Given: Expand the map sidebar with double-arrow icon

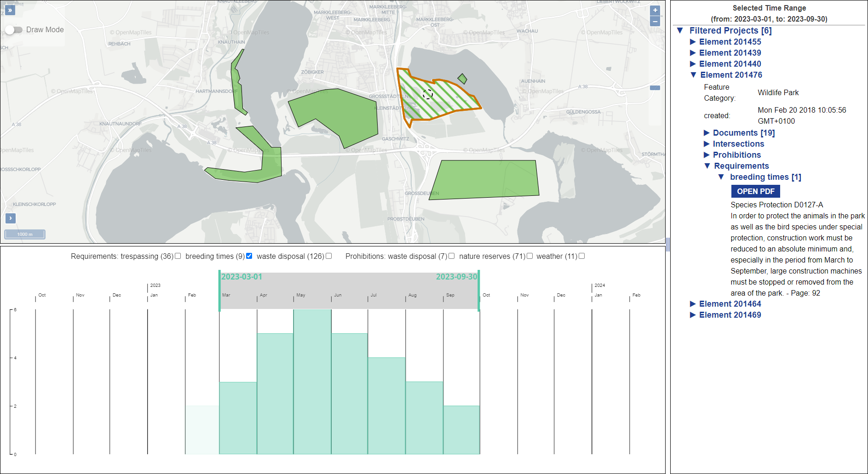Looking at the screenshot, I should point(10,10).
